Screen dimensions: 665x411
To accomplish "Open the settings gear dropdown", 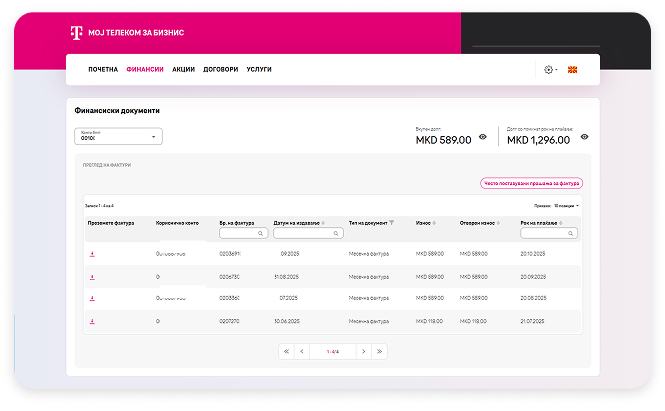I will 549,70.
